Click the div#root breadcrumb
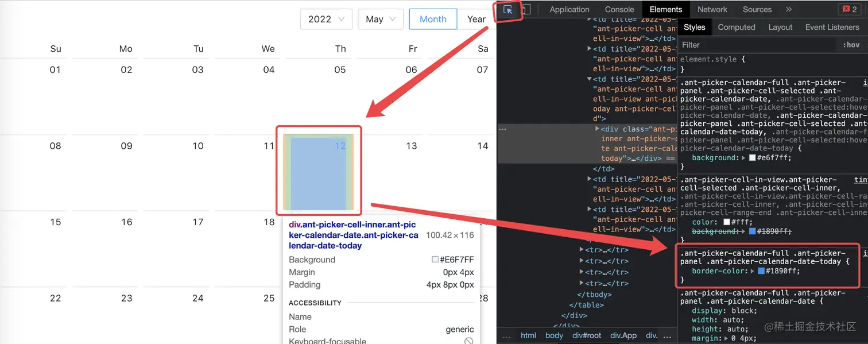This screenshot has height=344, width=868. (587, 336)
